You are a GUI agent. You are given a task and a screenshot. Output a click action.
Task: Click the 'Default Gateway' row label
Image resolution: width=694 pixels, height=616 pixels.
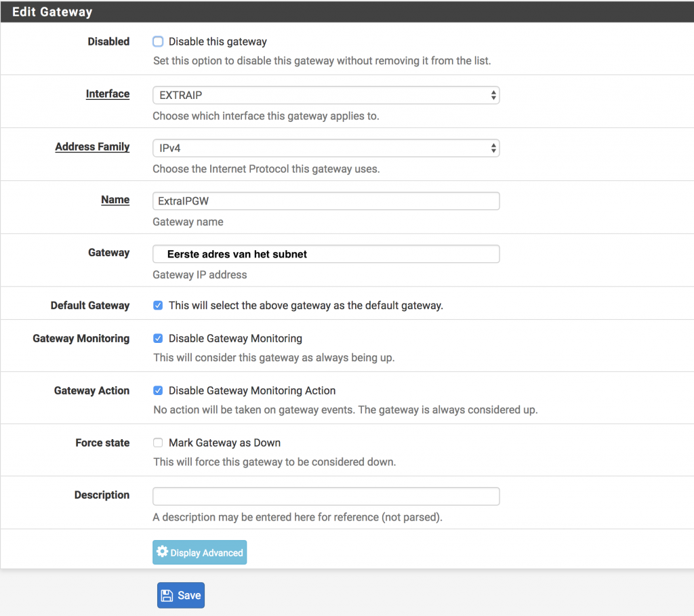(x=90, y=306)
